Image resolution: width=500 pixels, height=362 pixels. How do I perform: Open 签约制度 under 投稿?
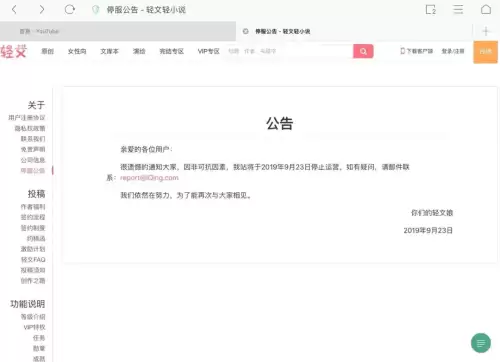pyautogui.click(x=33, y=228)
